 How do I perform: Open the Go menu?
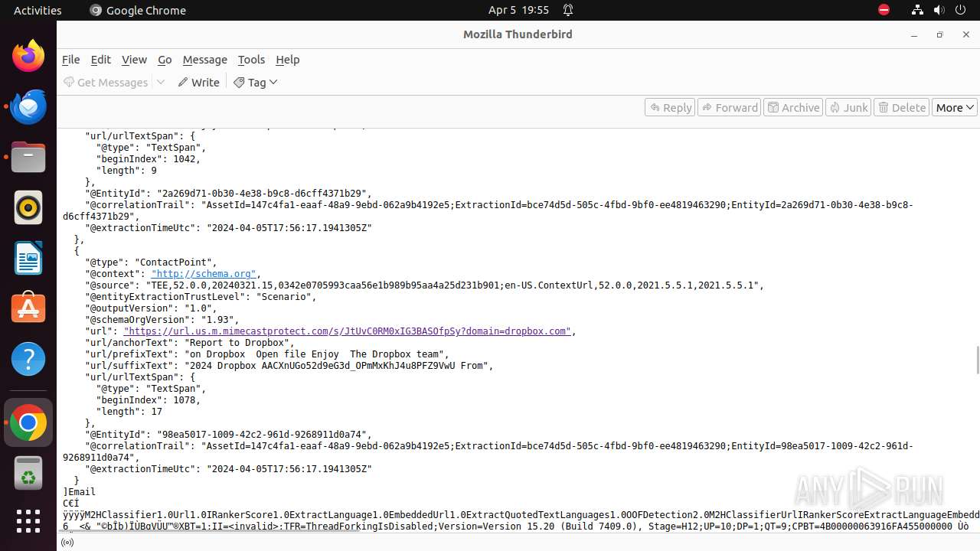[x=165, y=60]
